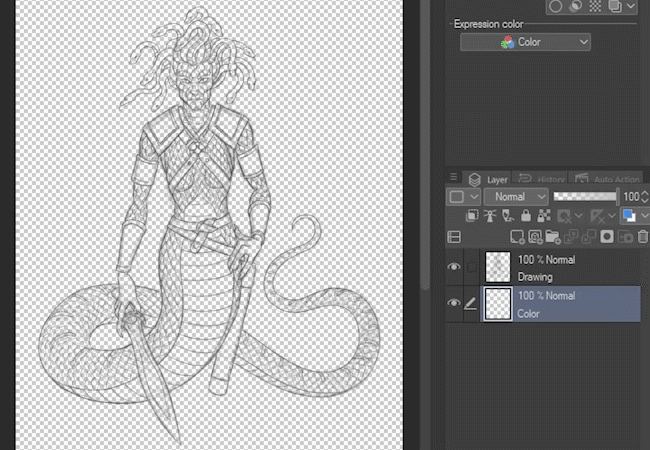The height and width of the screenshot is (450, 650).
Task: Click Combine to Layer Below icon
Action: [x=589, y=237]
